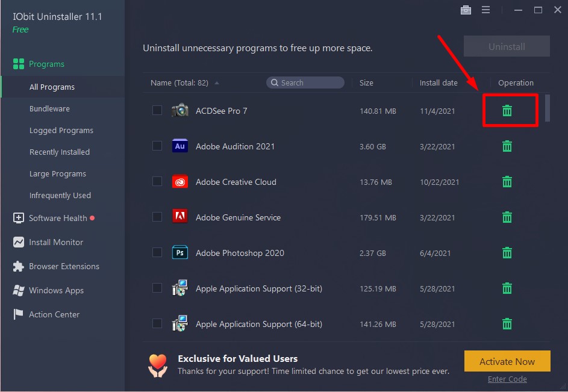The image size is (568, 392).
Task: Select the Adobe Photoshop 2020 checkbox
Action: [x=157, y=252]
